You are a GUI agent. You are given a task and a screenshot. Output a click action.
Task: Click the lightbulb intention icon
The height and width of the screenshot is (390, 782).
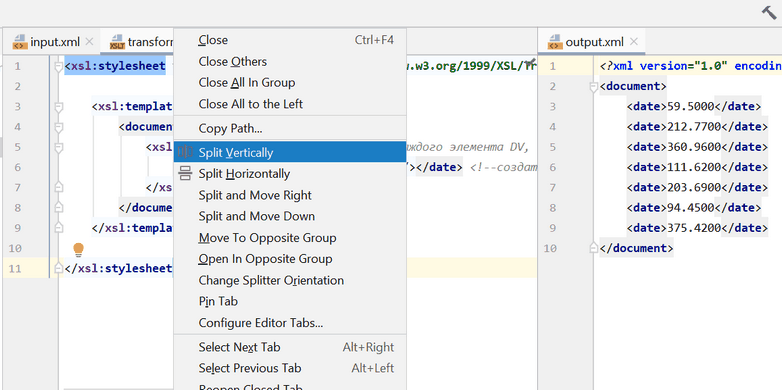tap(78, 249)
